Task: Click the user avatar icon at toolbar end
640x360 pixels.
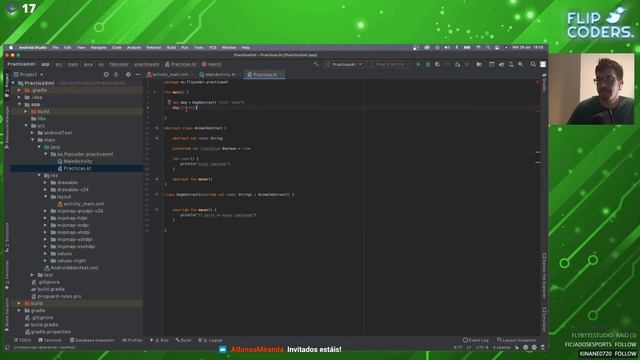Action: (x=543, y=64)
